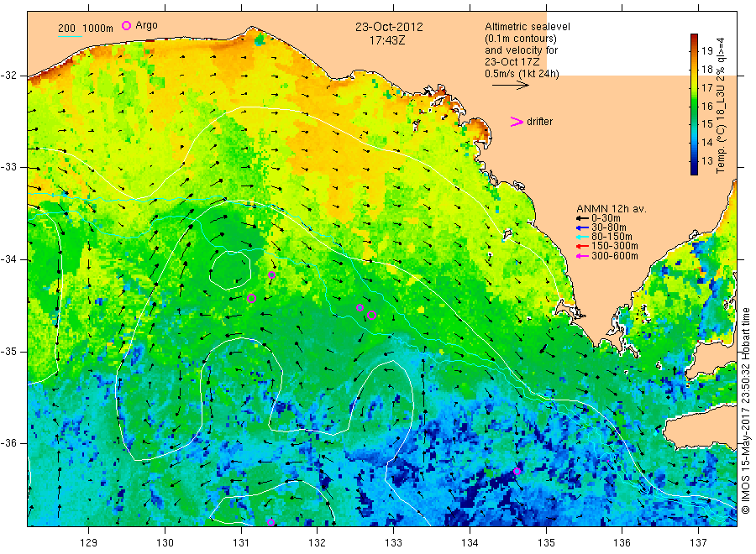Image resolution: width=756 pixels, height=554 pixels.
Task: Click the colorbar tick label 14
Action: (706, 142)
